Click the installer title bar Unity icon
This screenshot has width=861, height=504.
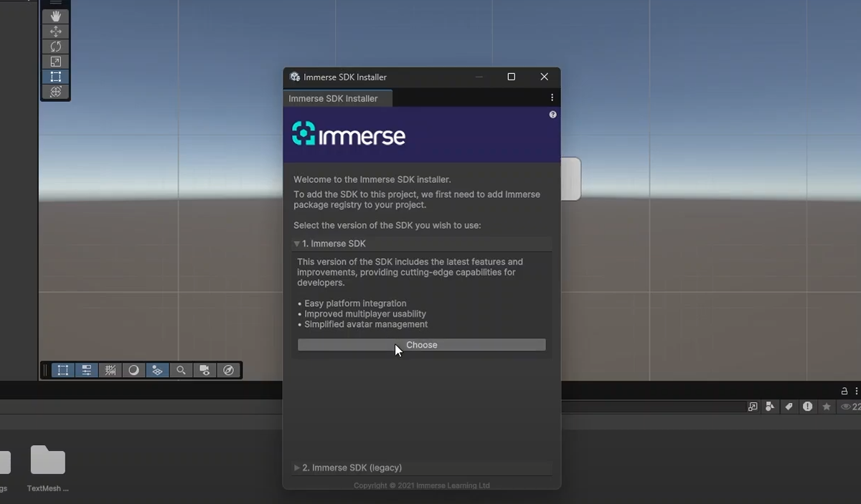pyautogui.click(x=294, y=77)
